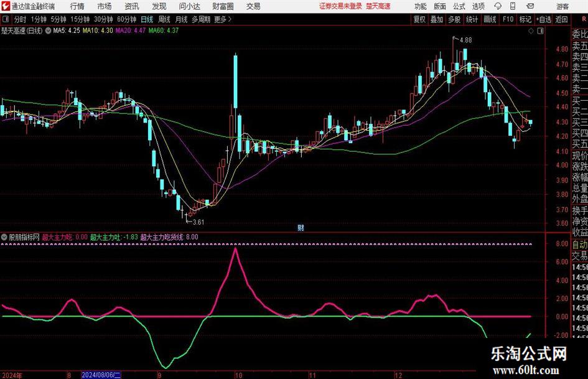The image size is (588, 379).
Task: Open the 行情 menu
Action: pyautogui.click(x=77, y=6)
